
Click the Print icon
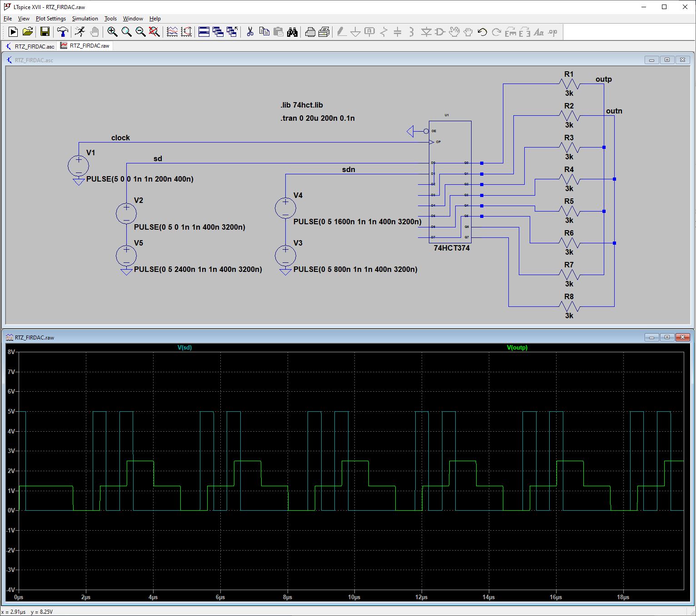click(x=310, y=32)
